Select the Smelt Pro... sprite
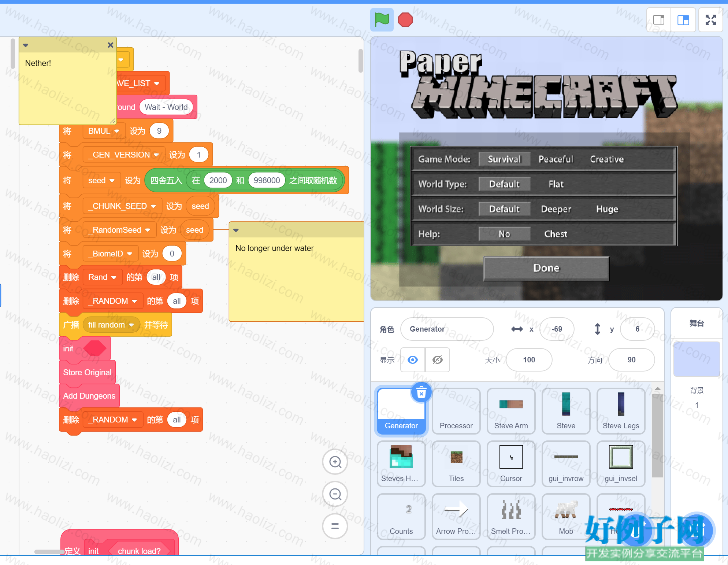The image size is (728, 565). pos(511,517)
